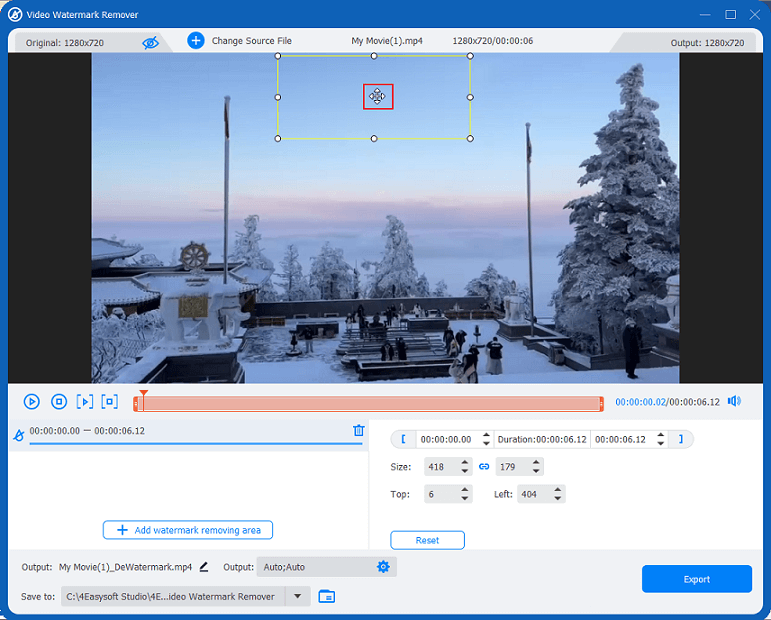This screenshot has height=620, width=771.
Task: Increase the Left value with up arrow
Action: point(558,490)
